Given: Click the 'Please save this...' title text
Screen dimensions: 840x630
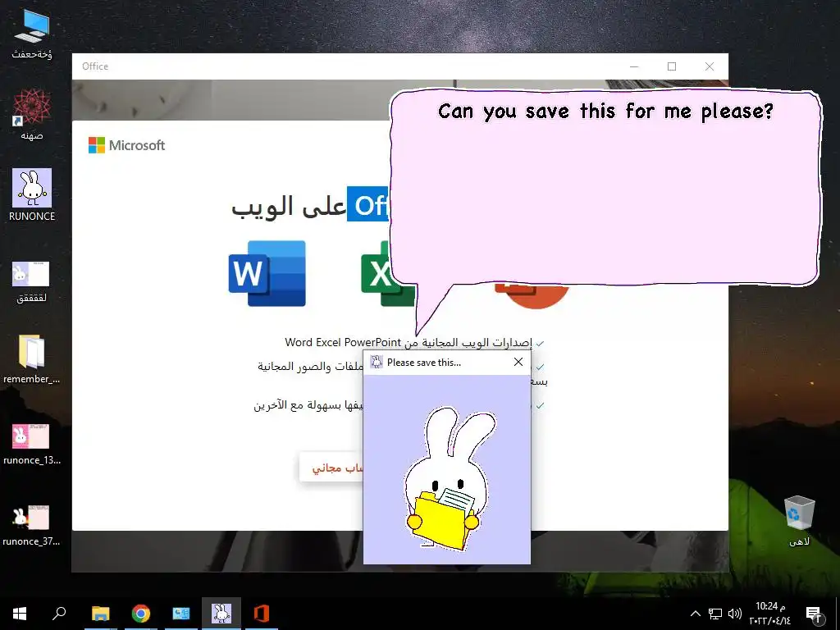Looking at the screenshot, I should 424,363.
